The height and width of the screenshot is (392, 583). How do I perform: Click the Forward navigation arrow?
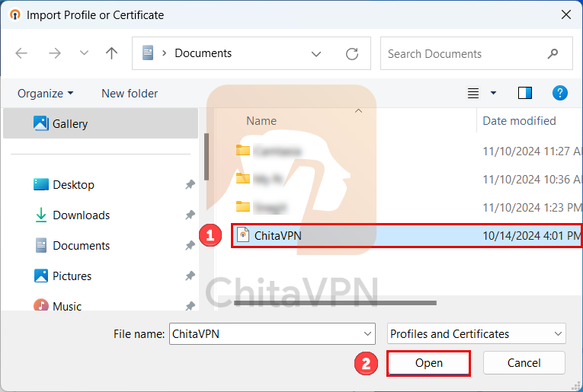[54, 53]
